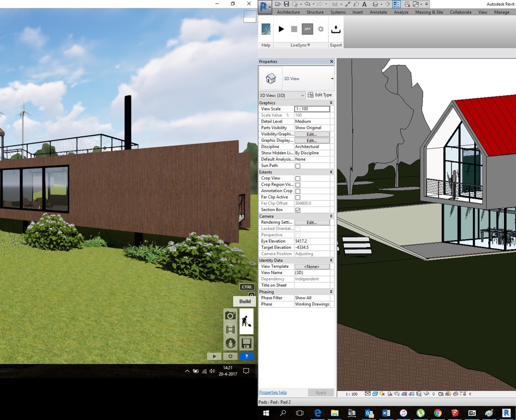Viewport: 516px width, 420px height.
Task: Open Google Chrome from the taskbar
Action: pos(437,413)
